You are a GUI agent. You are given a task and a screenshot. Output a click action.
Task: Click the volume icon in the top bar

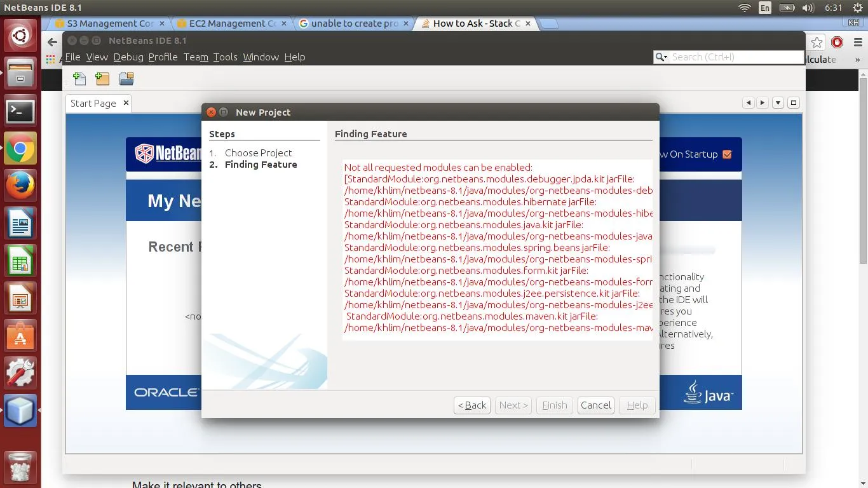click(808, 8)
